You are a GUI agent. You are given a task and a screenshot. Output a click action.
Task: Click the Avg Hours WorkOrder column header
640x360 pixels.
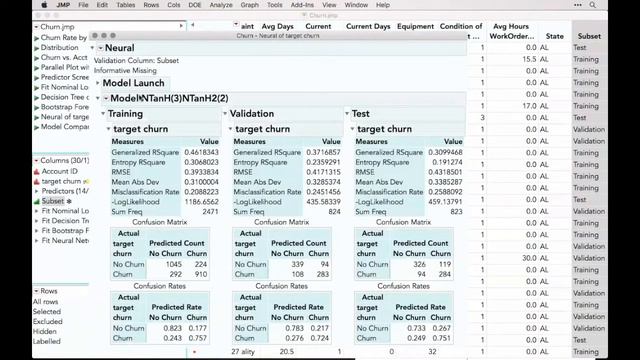click(511, 31)
